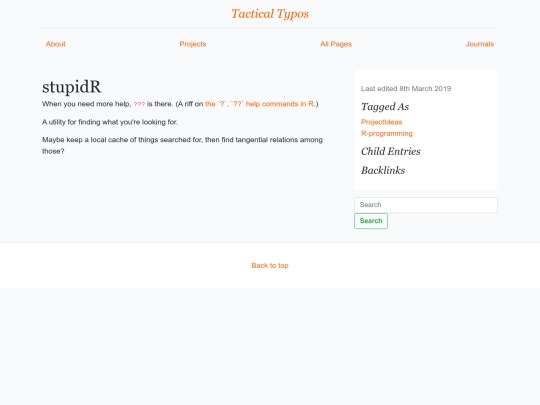Screen dimensions: 540x405
Task: Click the pink ??? link
Action: pos(139,104)
